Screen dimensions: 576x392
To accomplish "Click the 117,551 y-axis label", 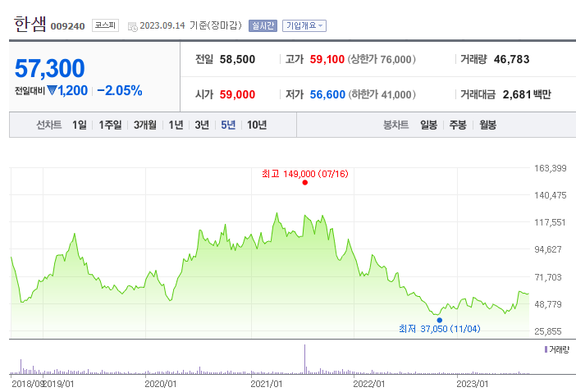I will (x=550, y=222).
